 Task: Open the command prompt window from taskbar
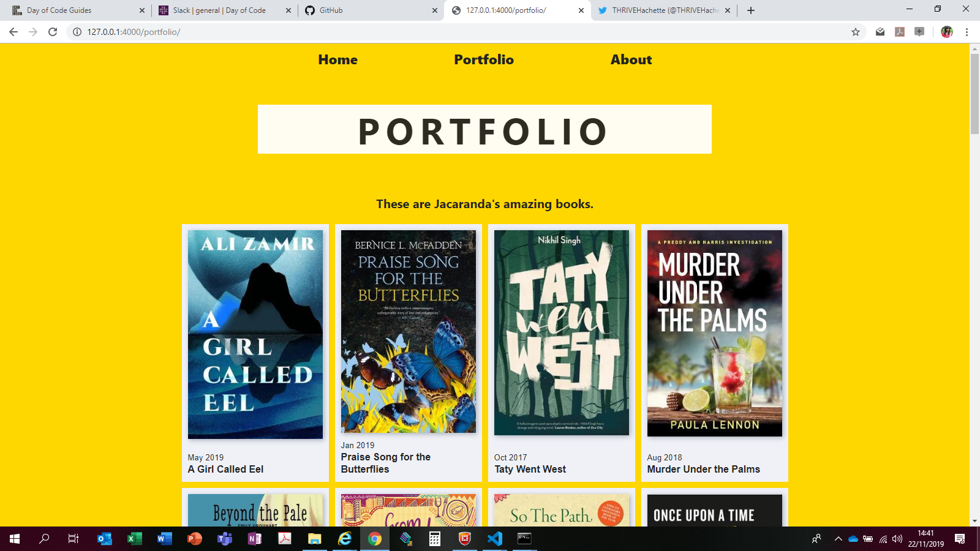point(525,539)
